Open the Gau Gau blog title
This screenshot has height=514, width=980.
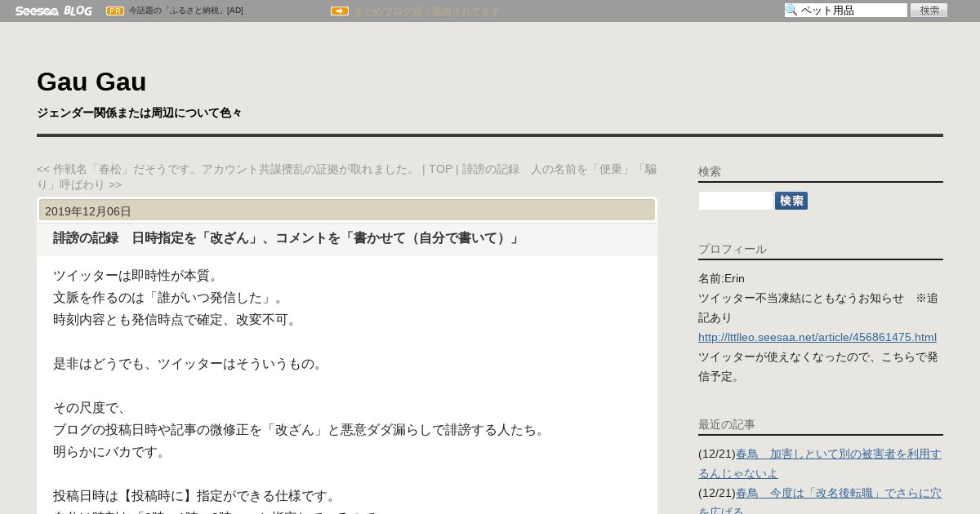click(x=91, y=82)
